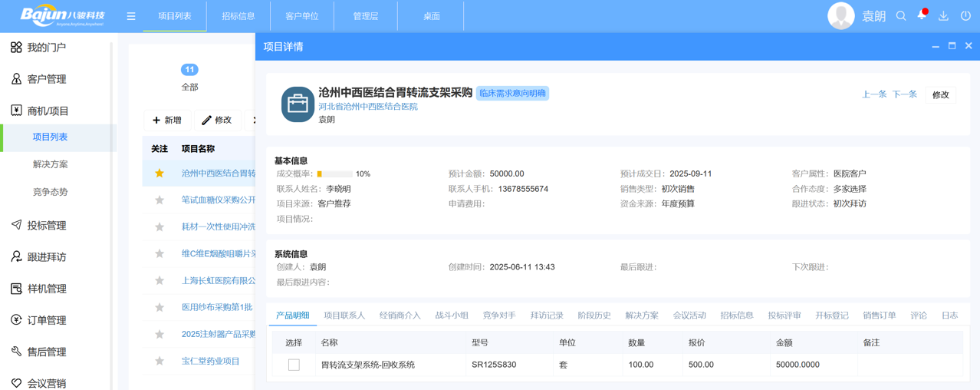Switch to the 拜访记录 tab
This screenshot has height=390, width=980.
[547, 316]
